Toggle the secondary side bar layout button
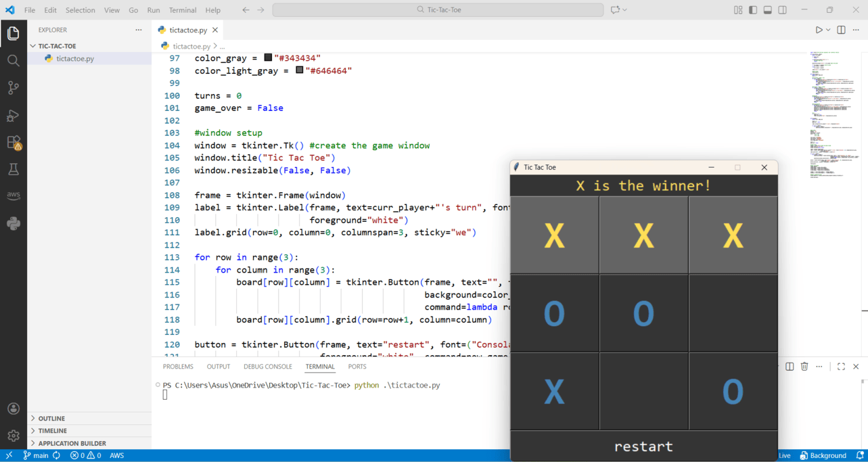 click(783, 10)
